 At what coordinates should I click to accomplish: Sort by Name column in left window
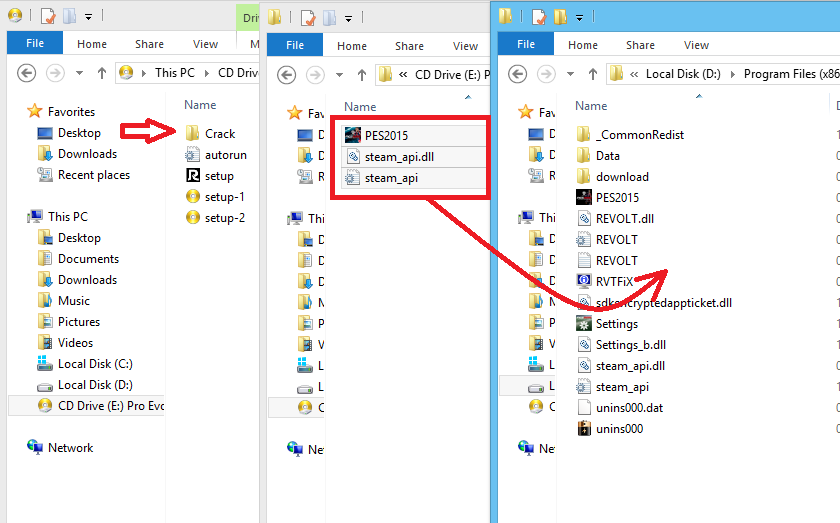[200, 104]
